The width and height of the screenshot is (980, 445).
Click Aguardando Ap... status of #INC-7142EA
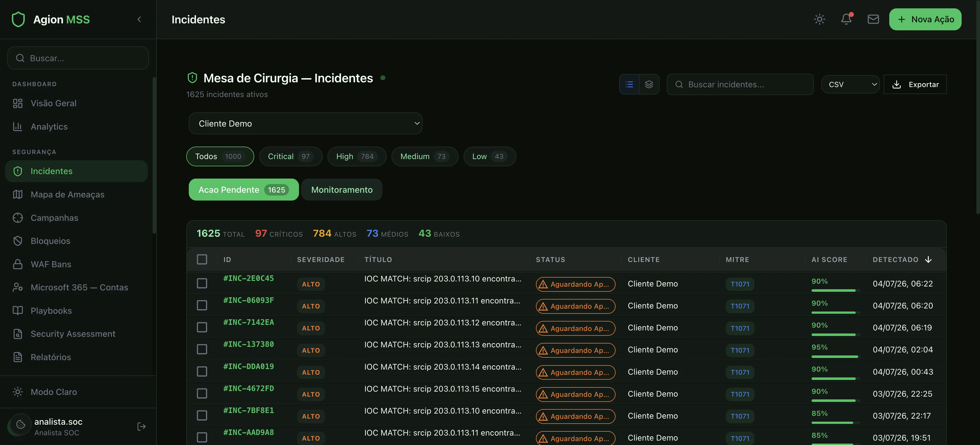575,328
